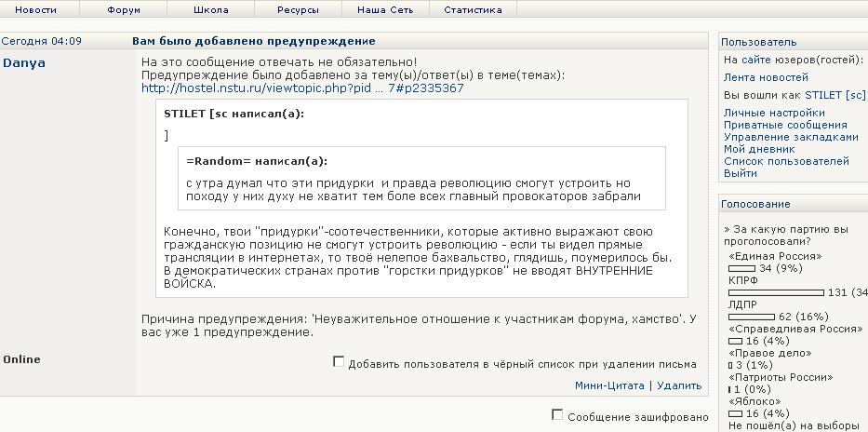868x432 pixels.
Task: Open STILET [sc] user profile link
Action: tap(835, 95)
